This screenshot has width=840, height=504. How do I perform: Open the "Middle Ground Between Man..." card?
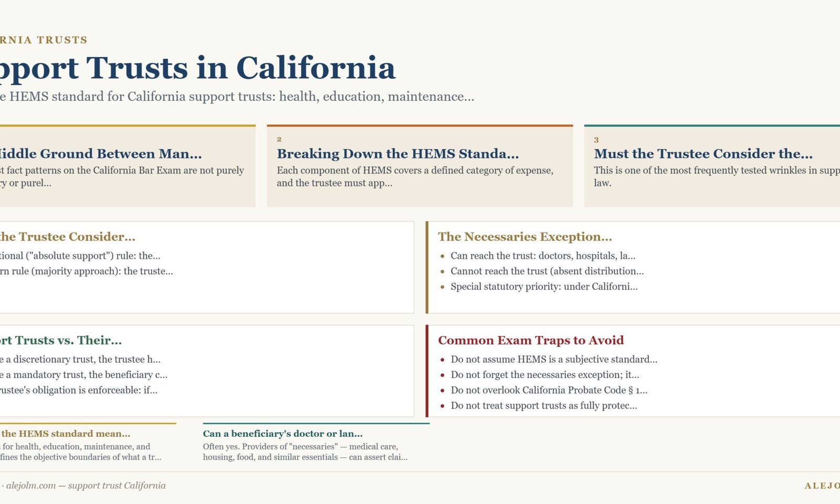128,166
